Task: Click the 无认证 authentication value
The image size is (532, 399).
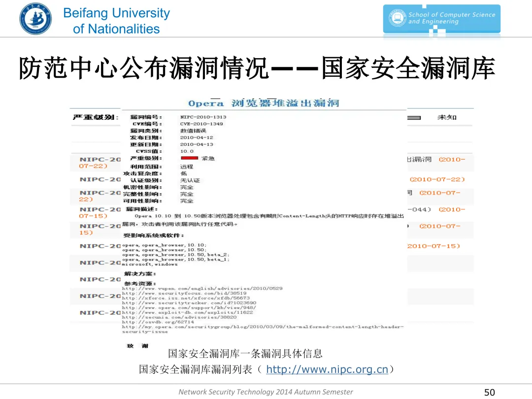Action: click(x=190, y=180)
